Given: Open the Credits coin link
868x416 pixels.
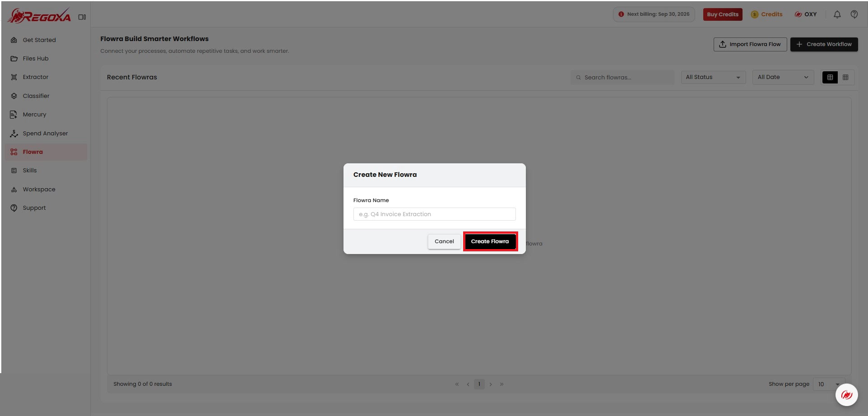Looking at the screenshot, I should coord(766,14).
